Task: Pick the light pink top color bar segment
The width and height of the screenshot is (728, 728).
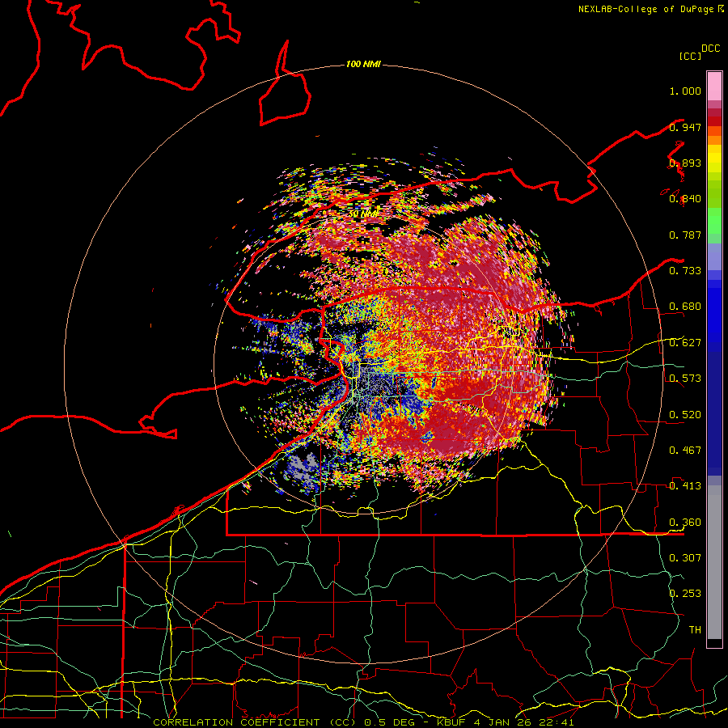Action: click(x=714, y=87)
